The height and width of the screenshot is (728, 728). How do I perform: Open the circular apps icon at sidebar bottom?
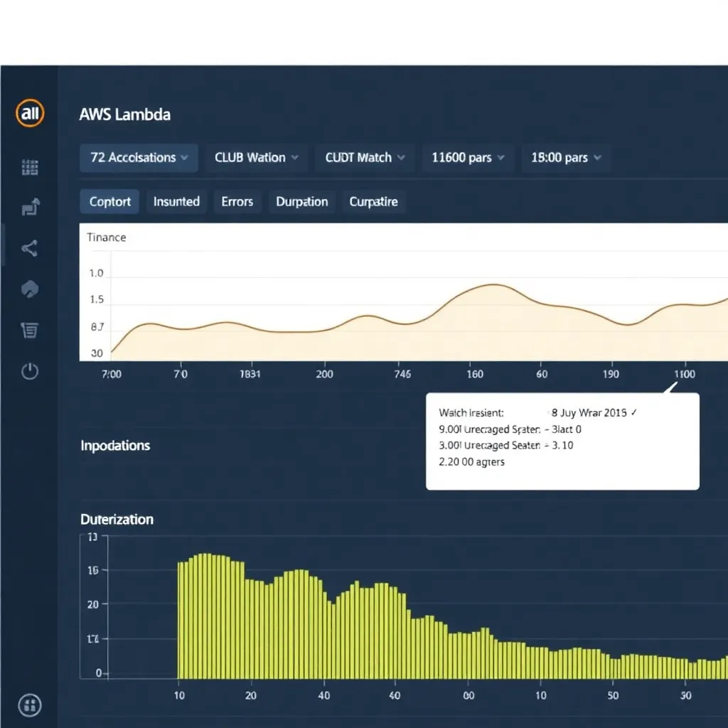pos(30,705)
